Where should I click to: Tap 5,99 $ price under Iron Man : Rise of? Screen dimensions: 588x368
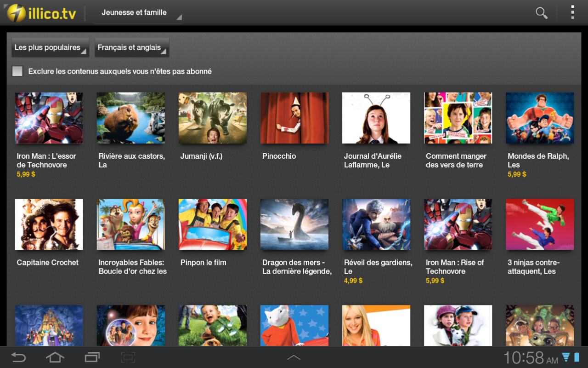435,281
